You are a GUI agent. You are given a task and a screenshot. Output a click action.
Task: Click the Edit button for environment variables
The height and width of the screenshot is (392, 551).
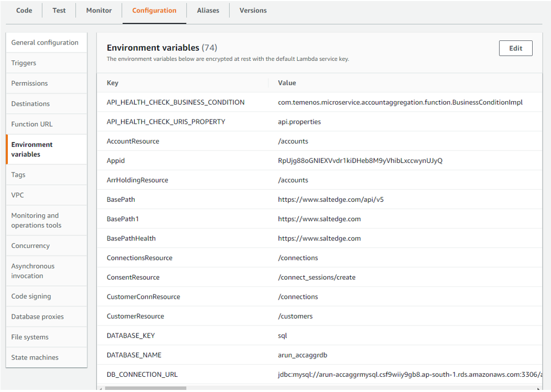click(515, 48)
